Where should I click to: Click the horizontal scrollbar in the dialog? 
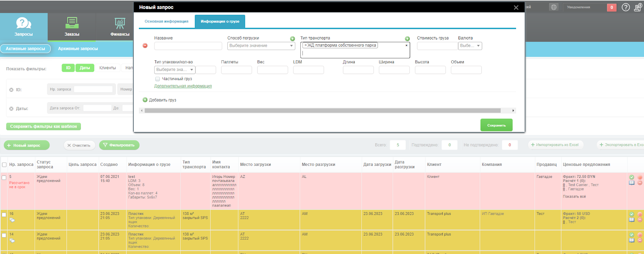pyautogui.click(x=322, y=110)
